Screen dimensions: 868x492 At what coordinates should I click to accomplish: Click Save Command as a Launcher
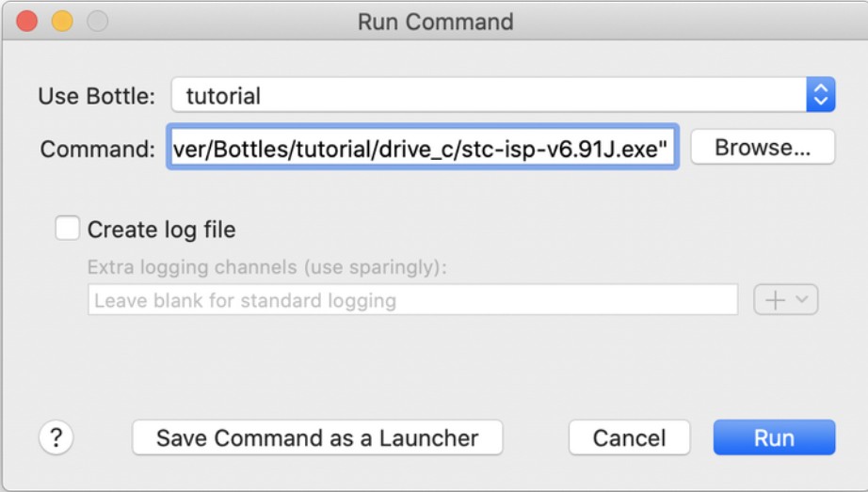click(317, 437)
